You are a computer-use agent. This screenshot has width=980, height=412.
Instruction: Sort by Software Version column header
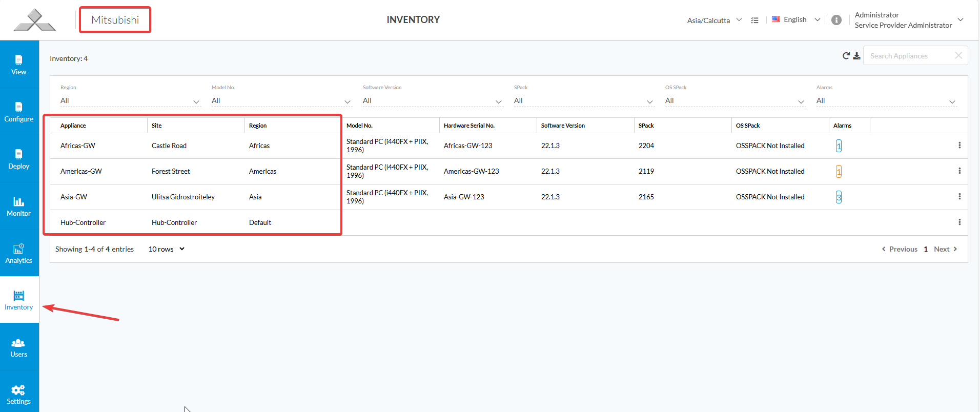563,126
